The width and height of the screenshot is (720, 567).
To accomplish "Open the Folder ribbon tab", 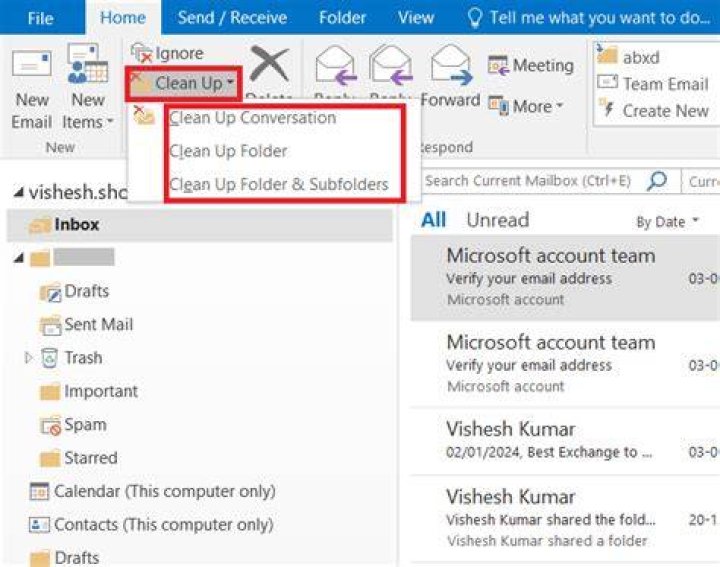I will (x=343, y=17).
